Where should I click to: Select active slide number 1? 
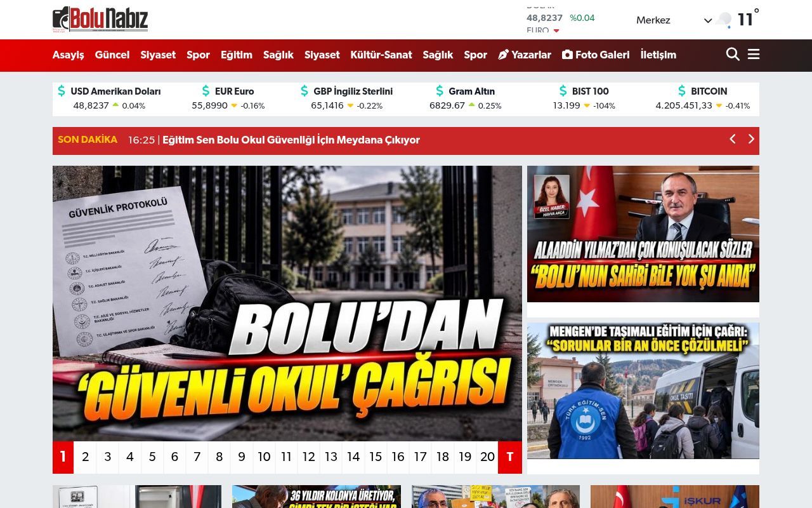click(63, 457)
